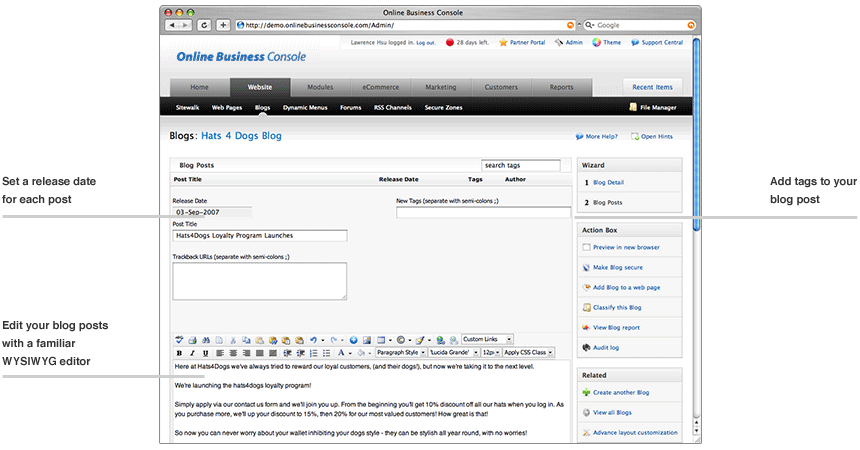Viewport: 860px width, 450px height.
Task: Open the Paragraph Style dropdown
Action: (399, 353)
